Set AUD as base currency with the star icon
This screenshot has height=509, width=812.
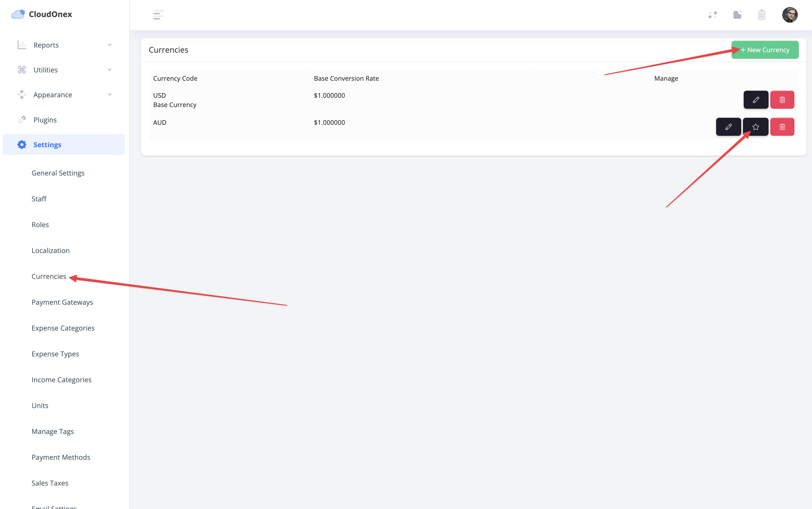point(755,127)
